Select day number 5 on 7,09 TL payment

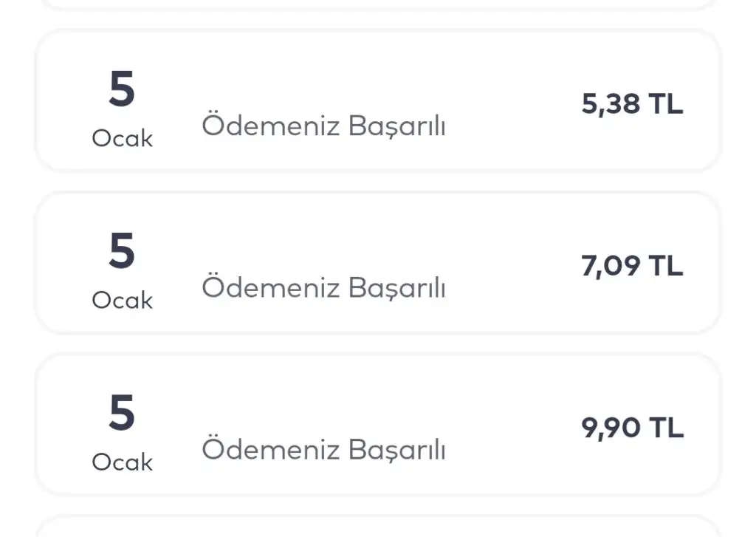pyautogui.click(x=122, y=251)
